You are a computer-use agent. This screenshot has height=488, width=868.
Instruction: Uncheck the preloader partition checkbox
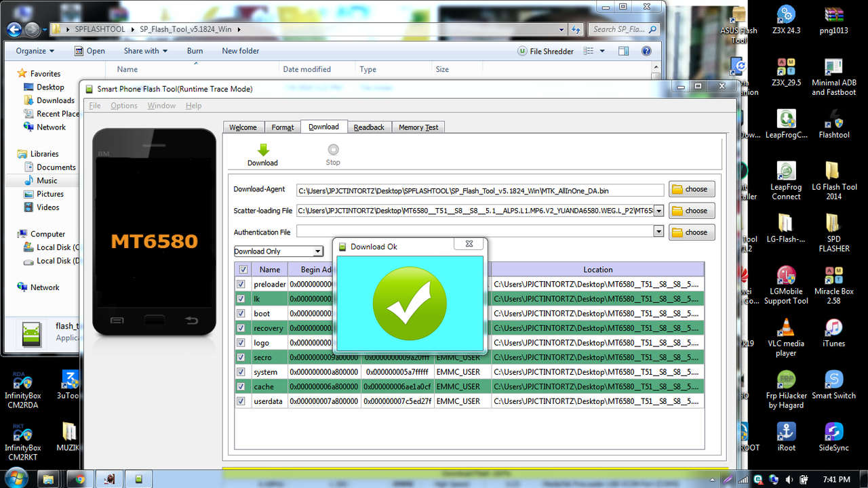[241, 284]
